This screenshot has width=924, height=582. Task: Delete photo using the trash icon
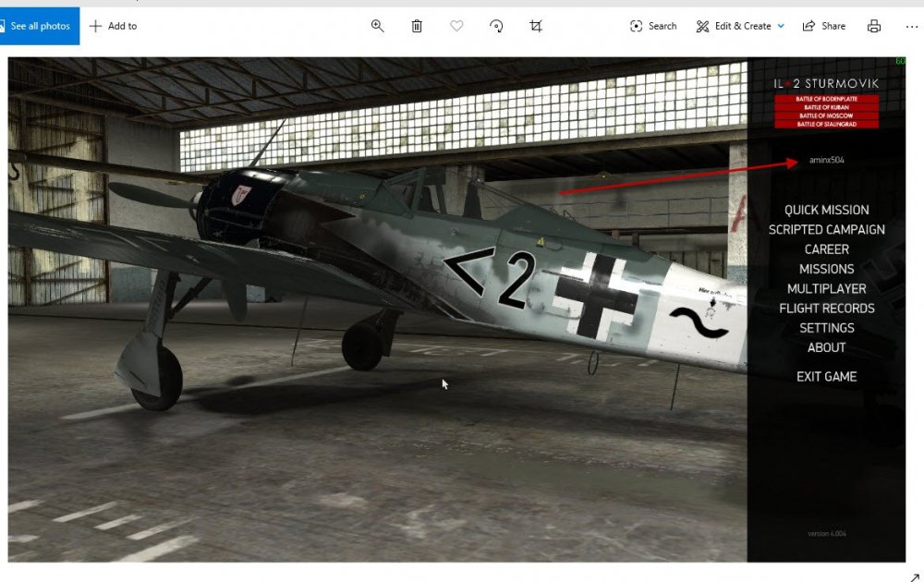417,26
